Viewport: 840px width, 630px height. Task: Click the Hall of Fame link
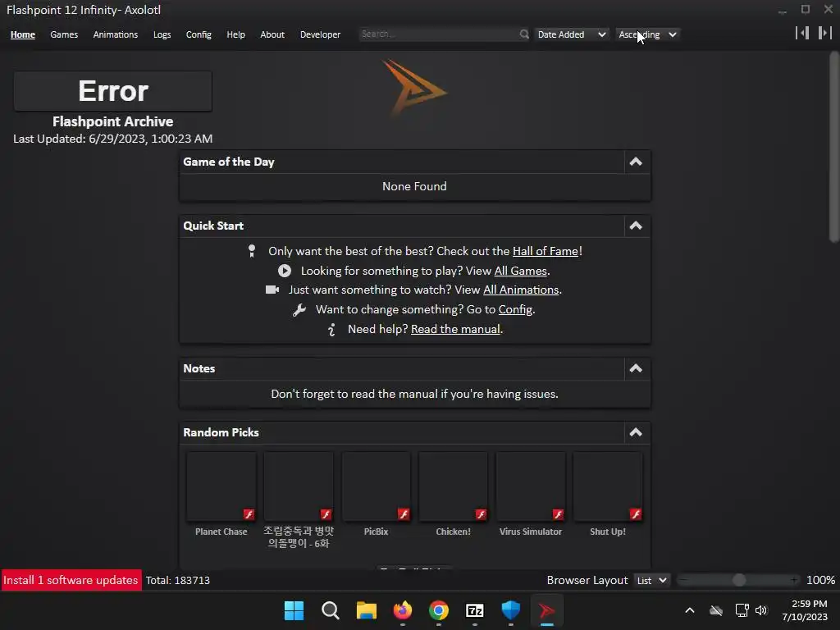click(x=546, y=251)
